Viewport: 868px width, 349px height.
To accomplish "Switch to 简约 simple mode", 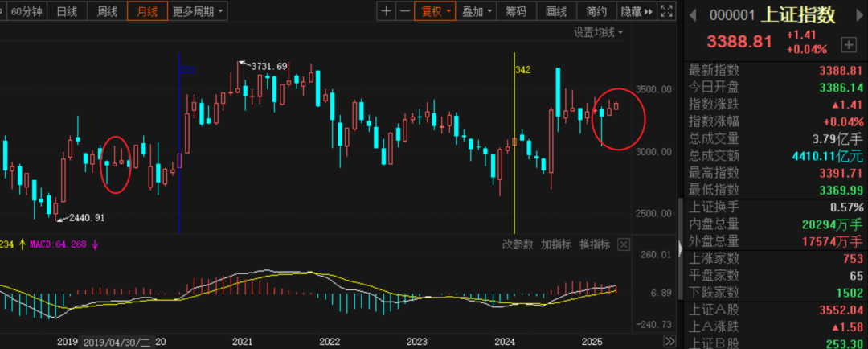I will click(596, 11).
